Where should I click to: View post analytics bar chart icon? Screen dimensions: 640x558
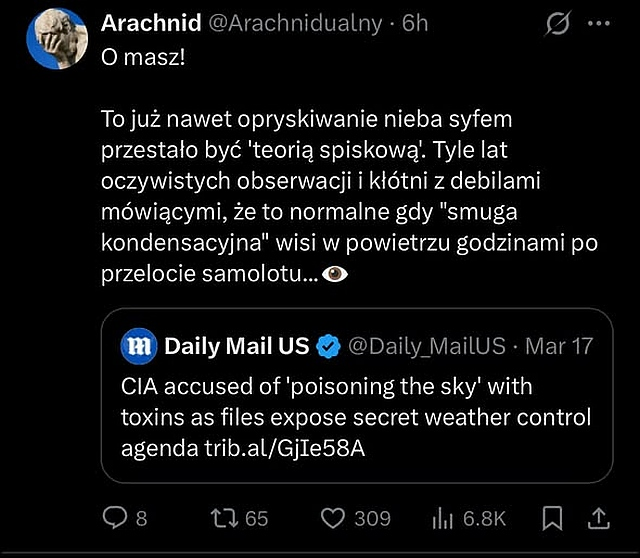441,518
